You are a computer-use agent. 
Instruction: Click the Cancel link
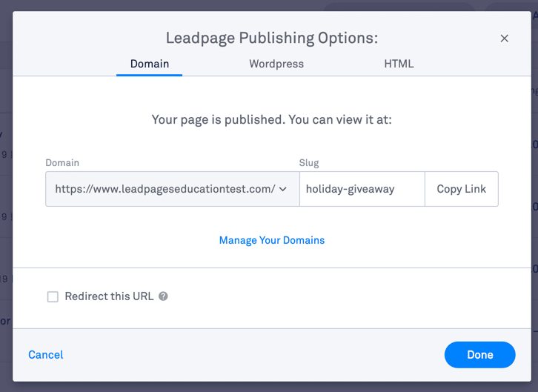46,355
